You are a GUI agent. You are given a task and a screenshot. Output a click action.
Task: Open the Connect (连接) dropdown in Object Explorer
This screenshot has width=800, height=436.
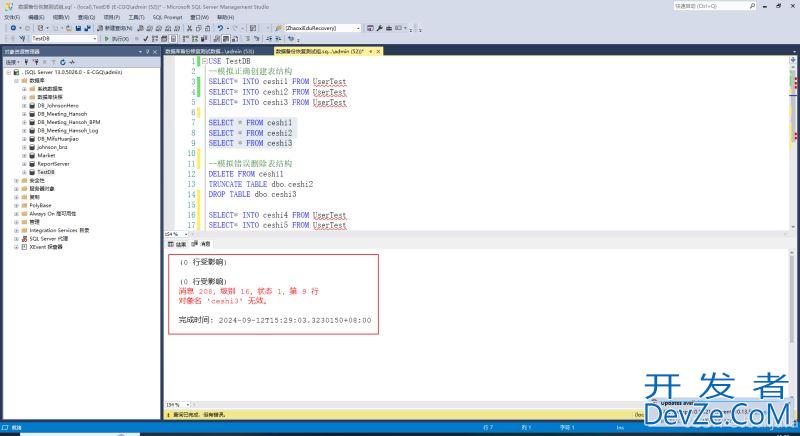pos(12,62)
